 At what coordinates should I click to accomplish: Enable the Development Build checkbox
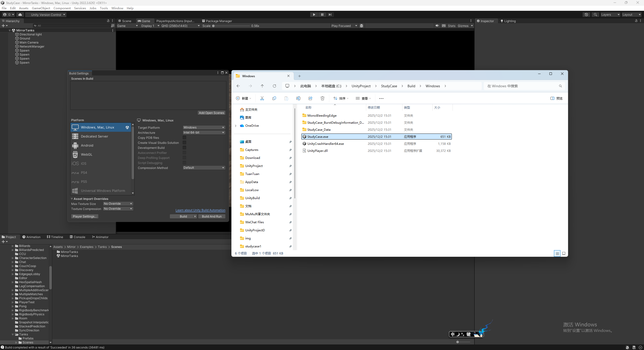[184, 148]
